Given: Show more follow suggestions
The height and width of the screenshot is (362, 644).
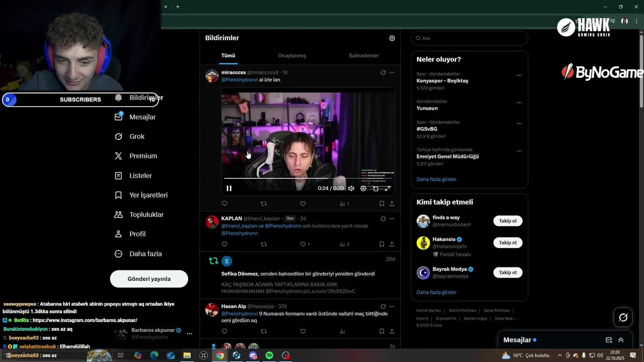Looking at the screenshot, I should (436, 292).
